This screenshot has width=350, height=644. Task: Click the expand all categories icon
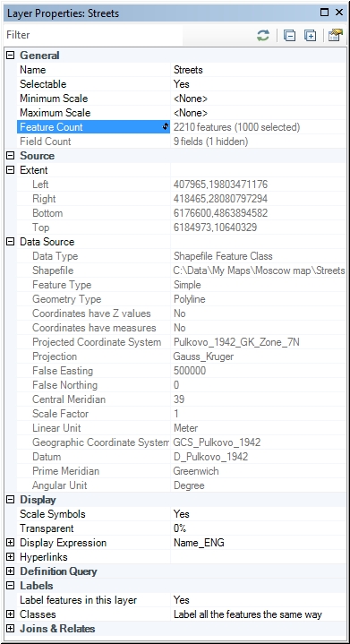coord(311,36)
